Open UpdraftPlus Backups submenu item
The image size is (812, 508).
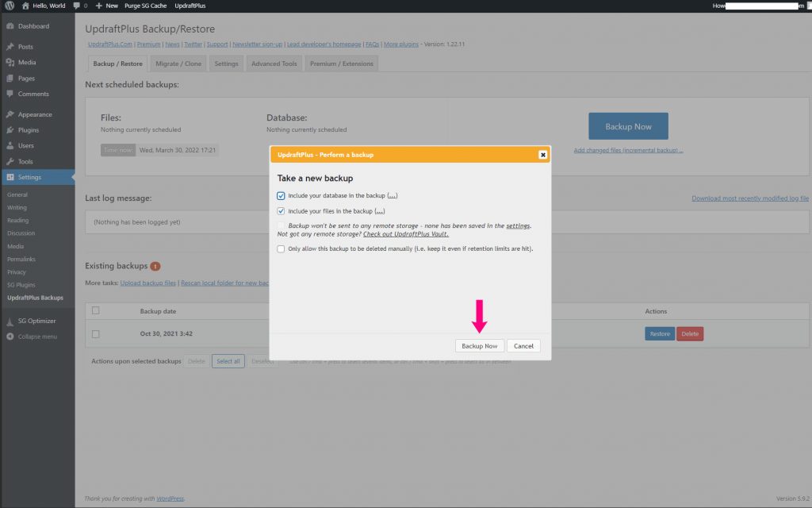(x=35, y=298)
